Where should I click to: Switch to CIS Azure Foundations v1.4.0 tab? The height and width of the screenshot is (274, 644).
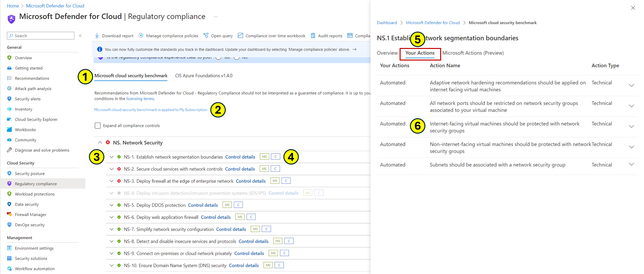[x=204, y=76]
